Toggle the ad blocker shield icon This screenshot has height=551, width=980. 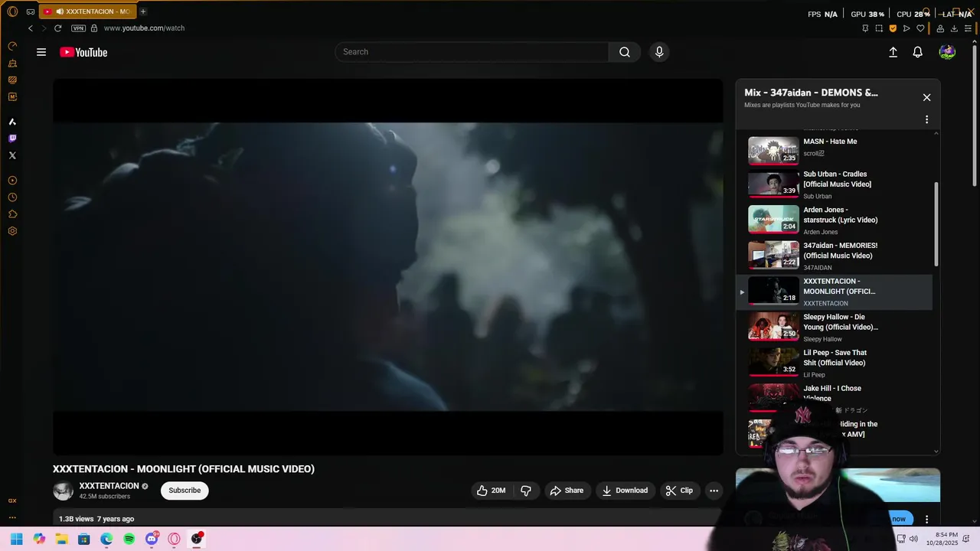click(893, 28)
